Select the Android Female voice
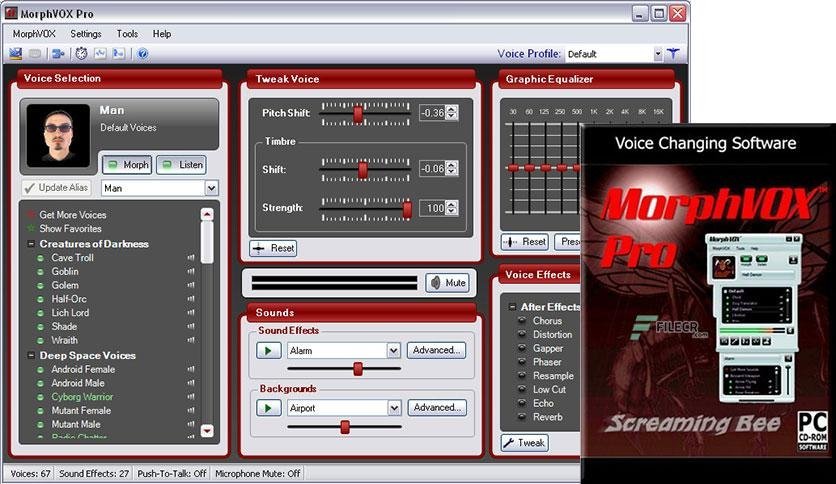 pyautogui.click(x=83, y=369)
